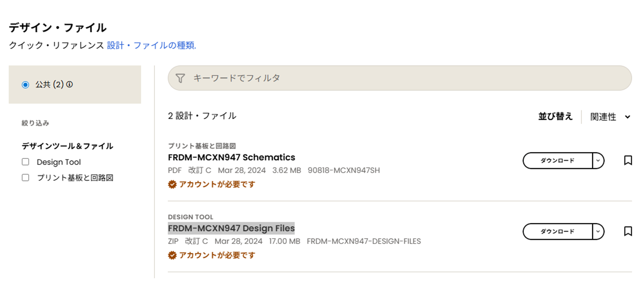Viewport: 644px width, 282px height.
Task: Open the 関連性 sort dropdown
Action: click(x=609, y=116)
